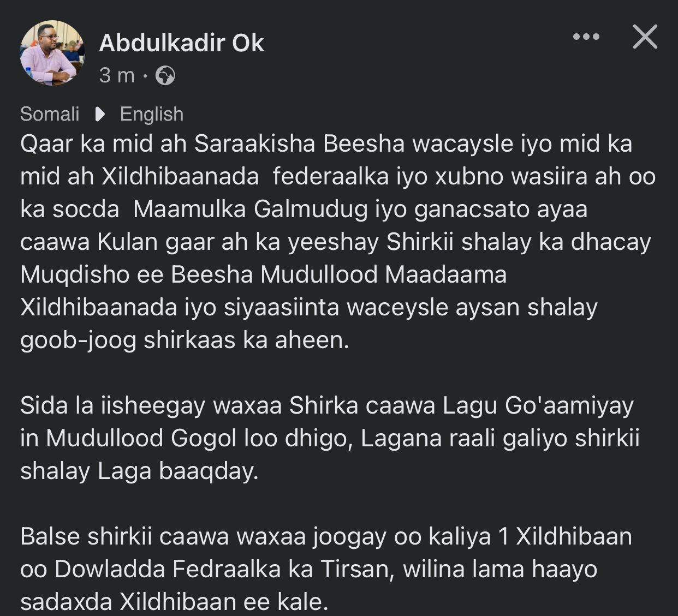Close the post with the X icon

pos(645,37)
